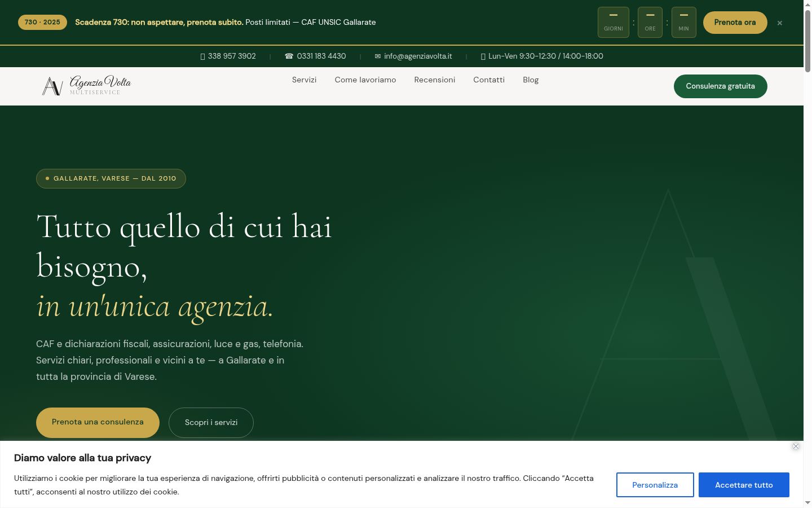Close the 730 deadline banner

(780, 23)
